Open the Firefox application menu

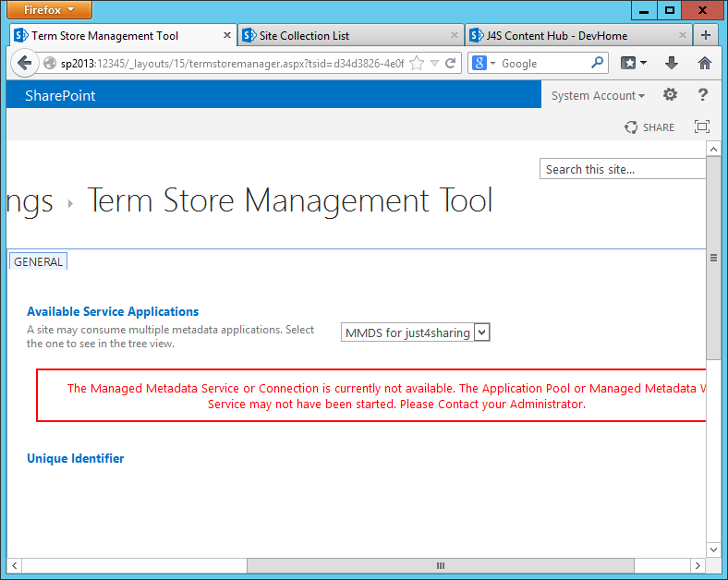pos(49,10)
